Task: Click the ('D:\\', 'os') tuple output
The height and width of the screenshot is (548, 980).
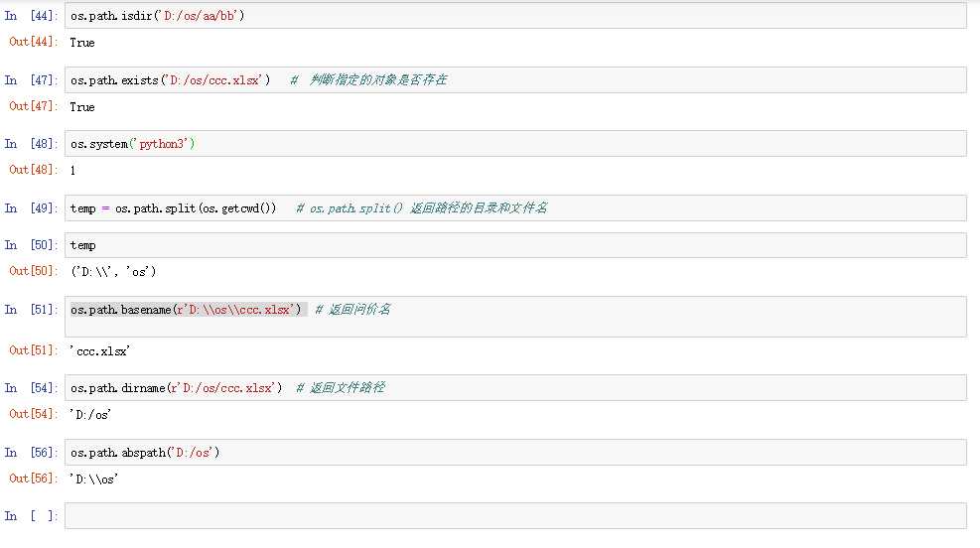Action: click(x=113, y=271)
